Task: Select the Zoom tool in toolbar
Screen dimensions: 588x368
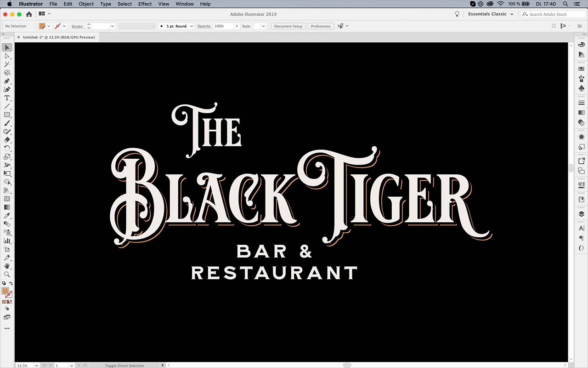Action: (7, 274)
